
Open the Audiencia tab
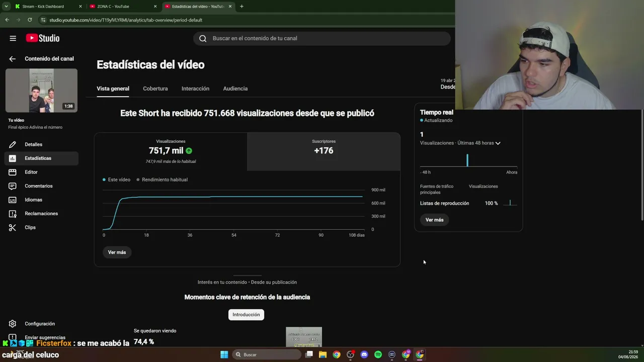(x=235, y=88)
